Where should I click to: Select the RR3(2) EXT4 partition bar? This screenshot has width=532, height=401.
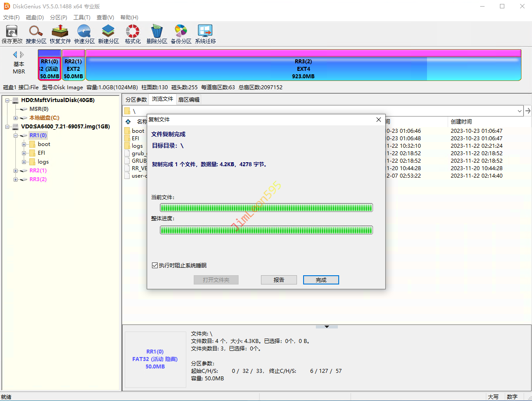(303, 69)
